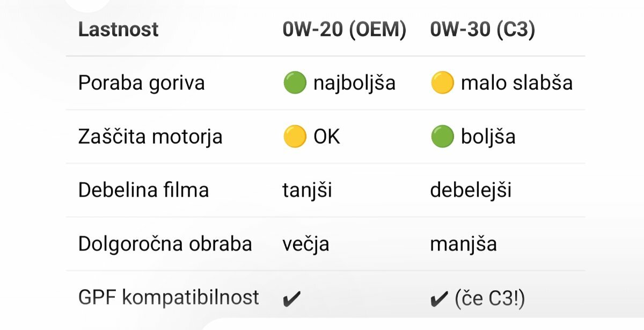The height and width of the screenshot is (330, 644).
Task: Select the "Lastnost" column header
Action: coord(118,30)
